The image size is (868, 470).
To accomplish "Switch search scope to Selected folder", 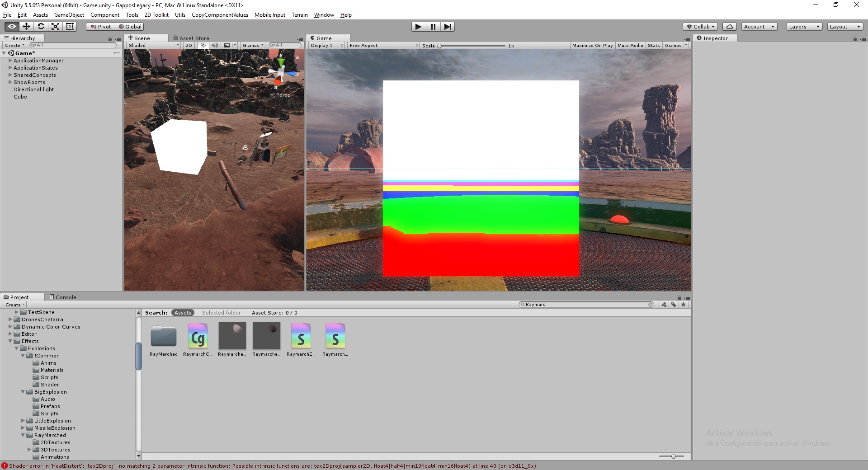I will 221,313.
